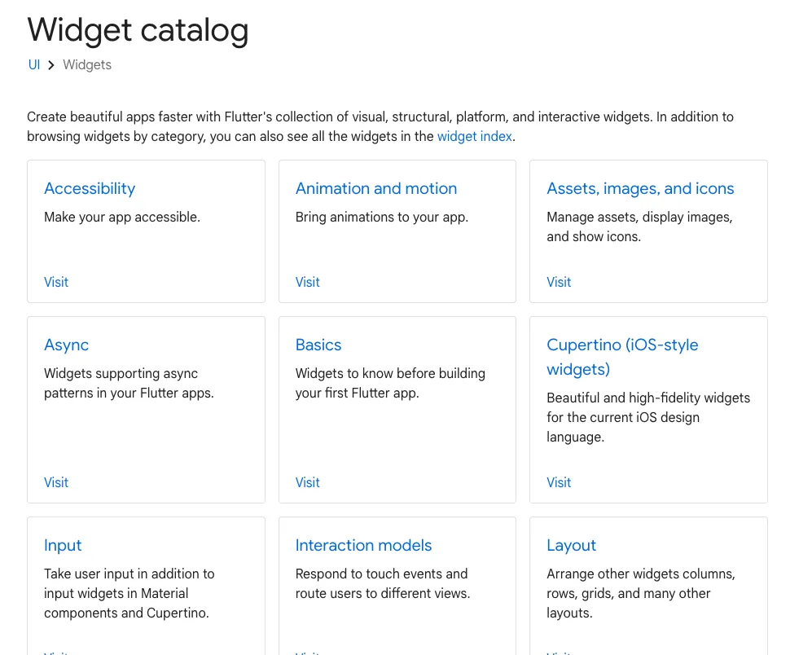Open the widget index link
Screen dimensions: 812x655
tap(474, 137)
